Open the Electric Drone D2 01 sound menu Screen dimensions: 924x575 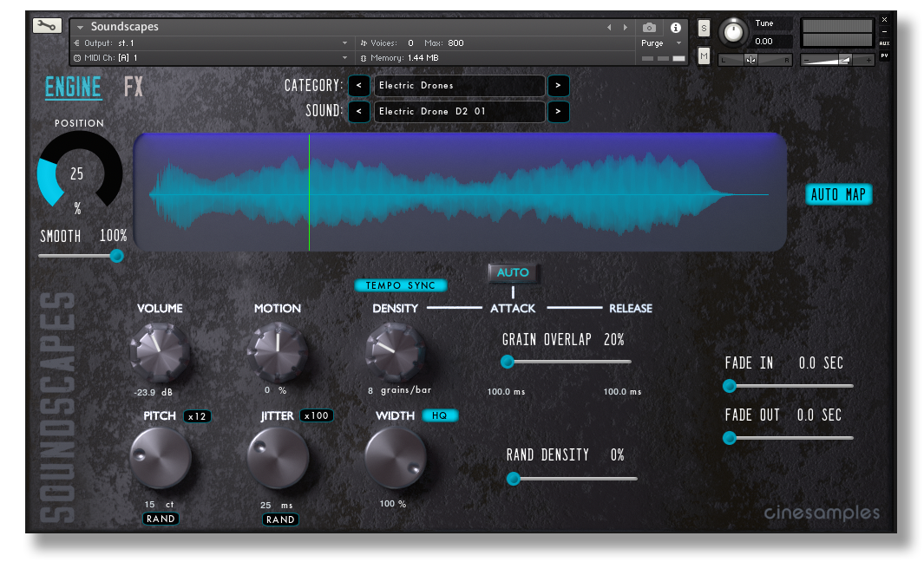(459, 111)
